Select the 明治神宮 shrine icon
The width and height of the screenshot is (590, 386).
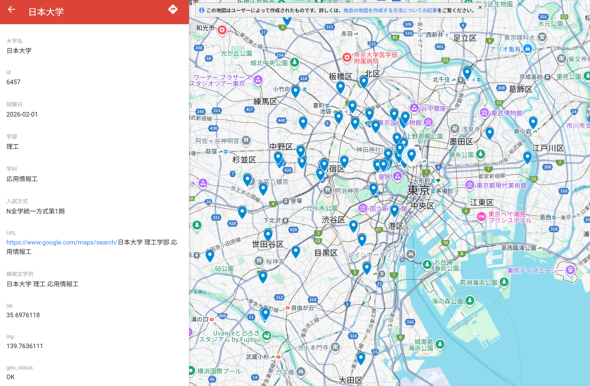click(x=328, y=190)
